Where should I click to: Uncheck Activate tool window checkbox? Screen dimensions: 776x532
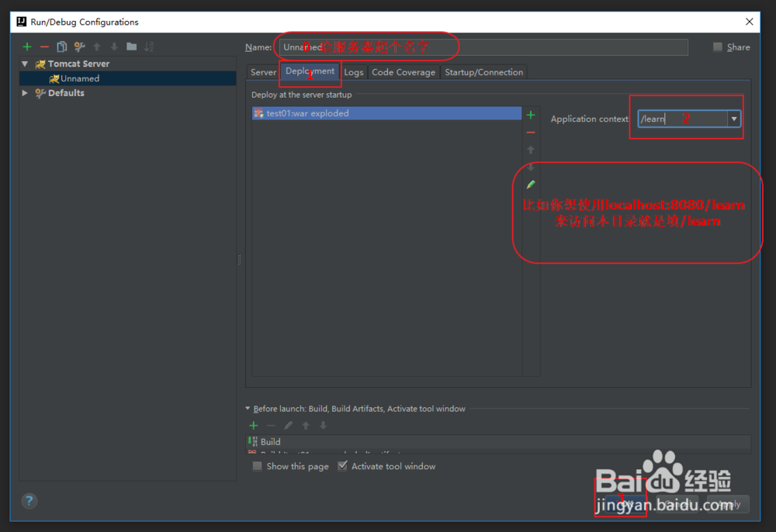pos(342,466)
